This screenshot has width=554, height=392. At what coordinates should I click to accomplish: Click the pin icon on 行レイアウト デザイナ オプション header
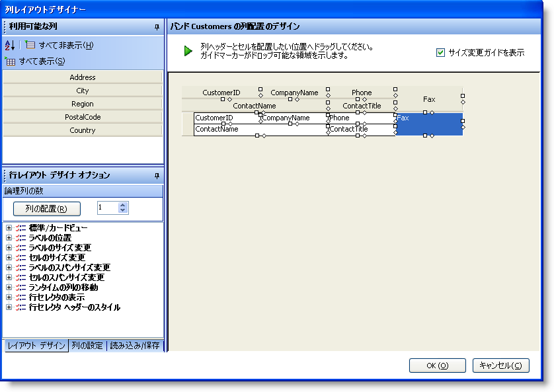[157, 175]
